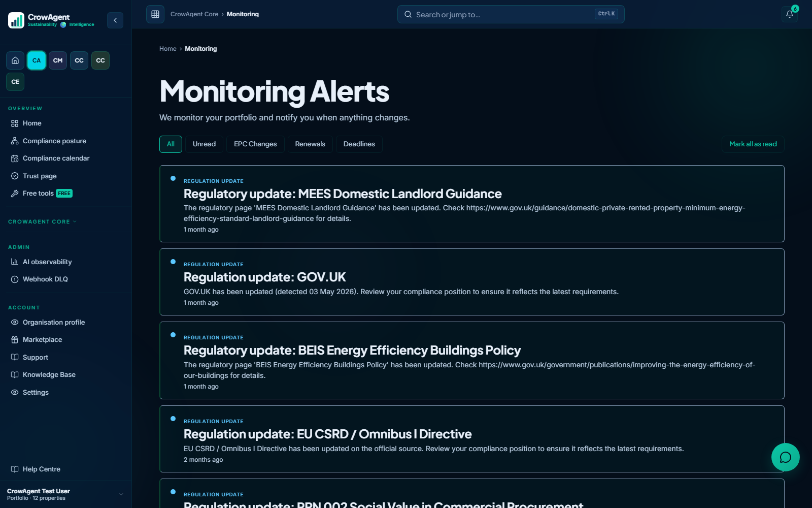Open the EU CSRD / Omnibus I Directive alert

tap(472, 439)
